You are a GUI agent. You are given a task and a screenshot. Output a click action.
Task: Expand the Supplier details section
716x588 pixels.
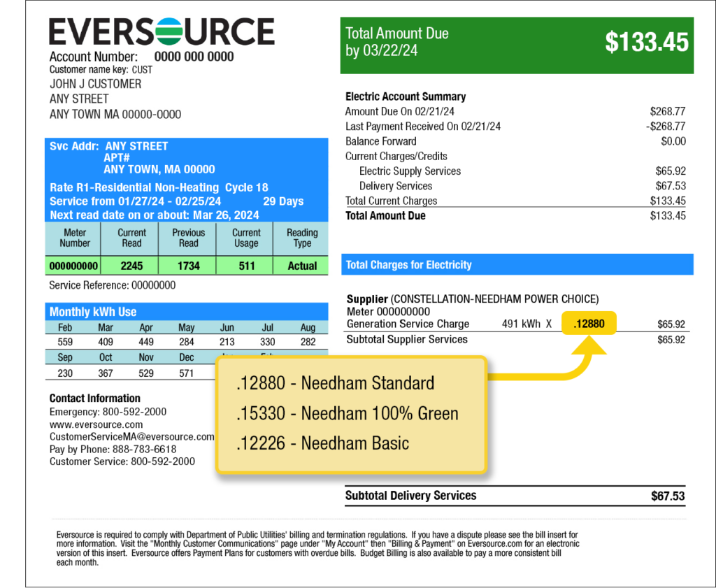pyautogui.click(x=367, y=299)
